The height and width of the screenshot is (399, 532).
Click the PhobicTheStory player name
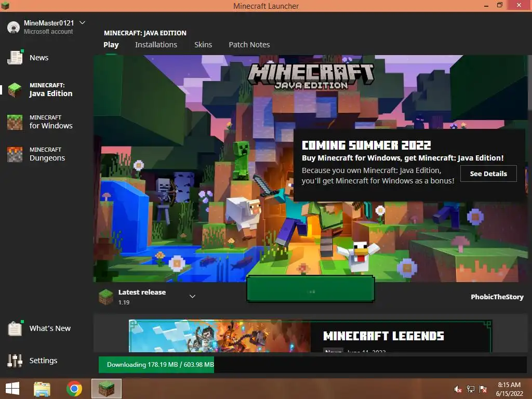(x=497, y=297)
